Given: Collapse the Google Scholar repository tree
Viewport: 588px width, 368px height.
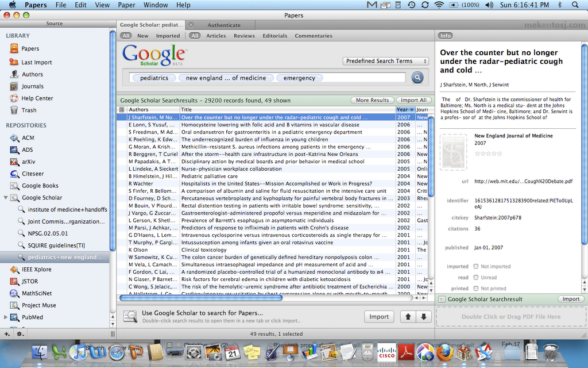Looking at the screenshot, I should click(5, 198).
